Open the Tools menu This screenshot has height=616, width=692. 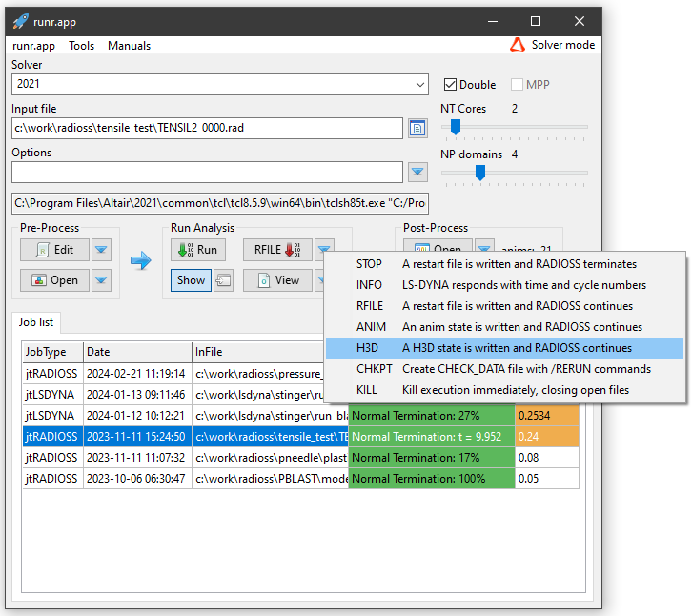pyautogui.click(x=82, y=46)
